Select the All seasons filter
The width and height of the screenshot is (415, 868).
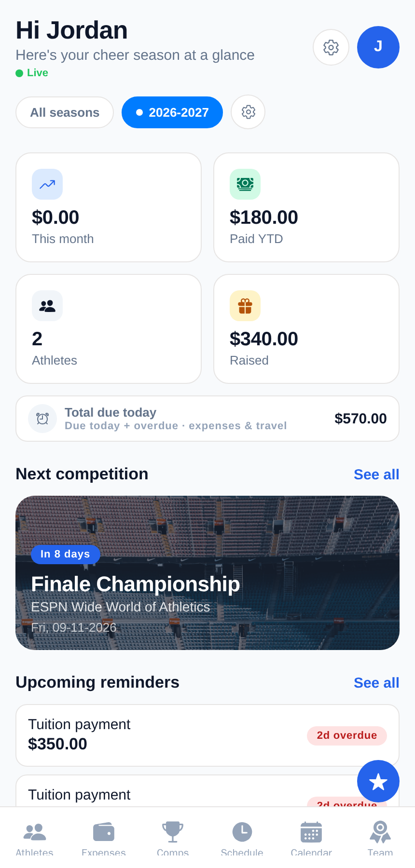pyautogui.click(x=65, y=112)
